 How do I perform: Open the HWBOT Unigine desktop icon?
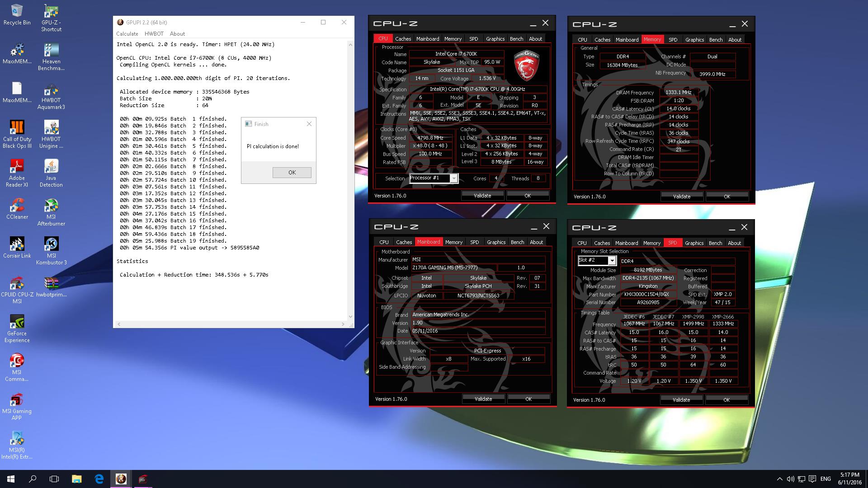tap(51, 135)
